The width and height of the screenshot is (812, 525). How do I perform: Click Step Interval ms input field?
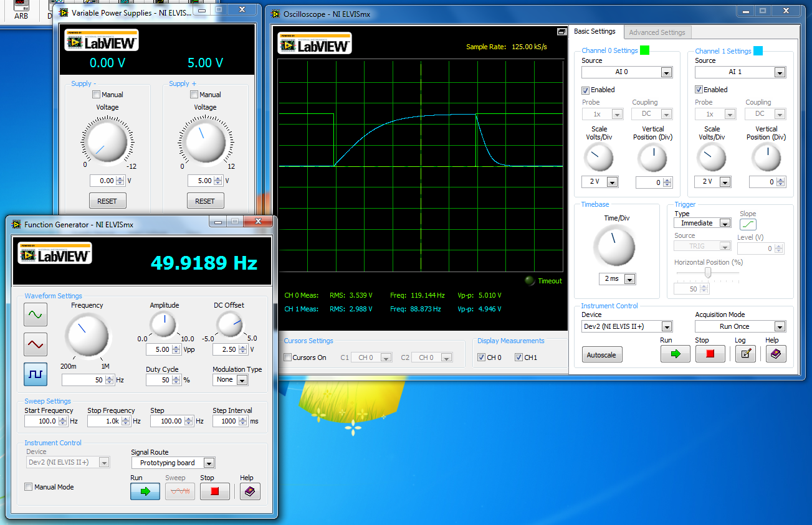pyautogui.click(x=225, y=421)
